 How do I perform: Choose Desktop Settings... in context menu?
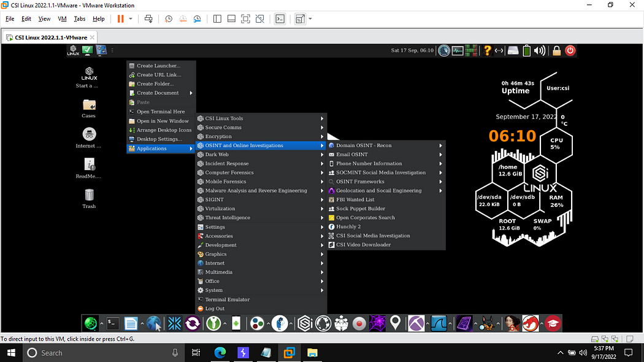click(x=161, y=139)
